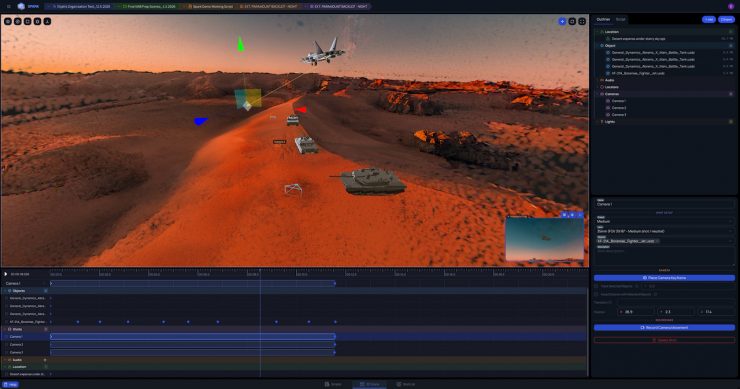This screenshot has height=389, width=740.
Task: Select the camera wireframe in the viewport
Action: pos(293,189)
